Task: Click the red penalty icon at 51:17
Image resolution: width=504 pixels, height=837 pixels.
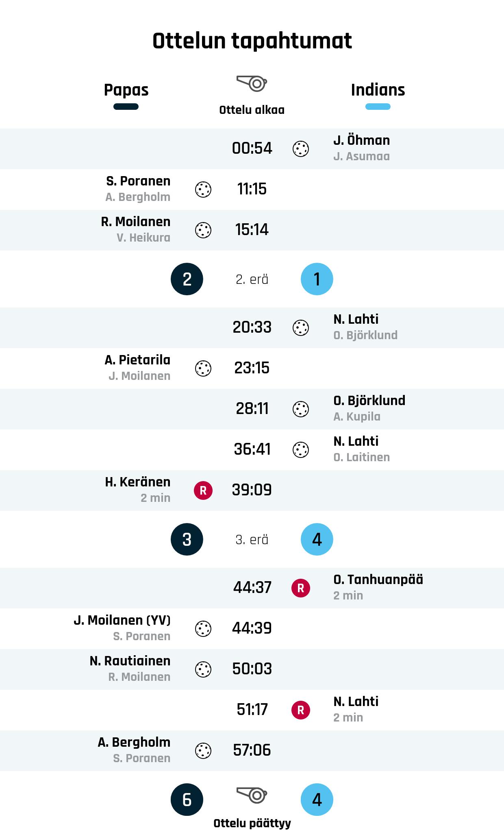Action: point(301,710)
